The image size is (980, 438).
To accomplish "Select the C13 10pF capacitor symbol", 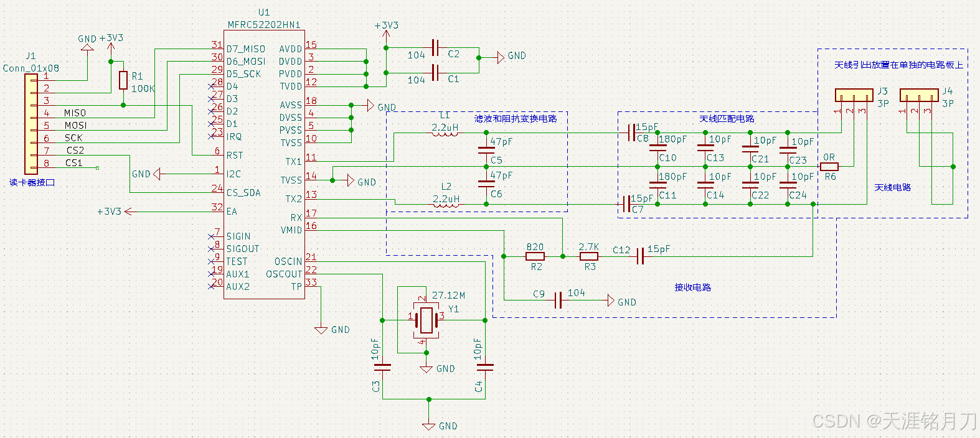I will (705, 148).
